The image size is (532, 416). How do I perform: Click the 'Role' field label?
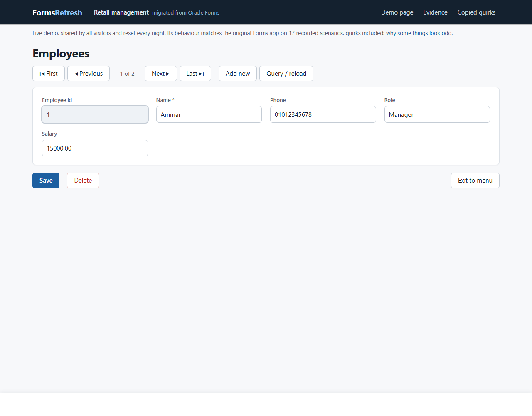(x=390, y=100)
